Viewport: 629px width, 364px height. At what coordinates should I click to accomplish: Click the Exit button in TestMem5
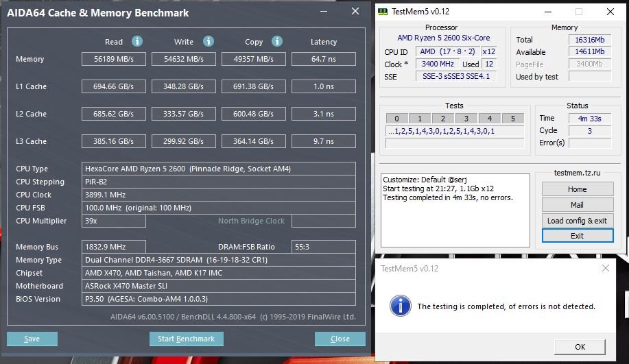(578, 236)
